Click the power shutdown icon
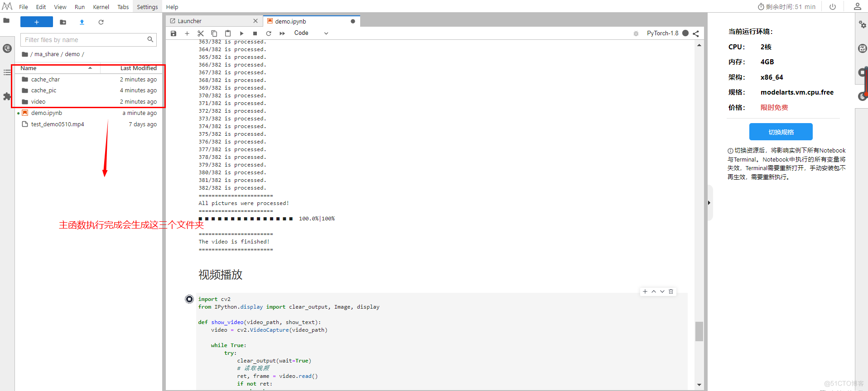868x391 pixels. [833, 6]
